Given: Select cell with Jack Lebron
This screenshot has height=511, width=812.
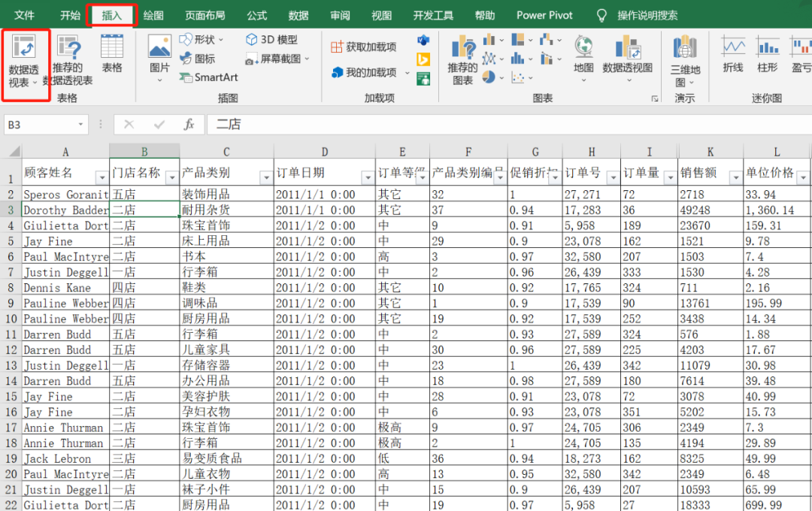Looking at the screenshot, I should 65,458.
